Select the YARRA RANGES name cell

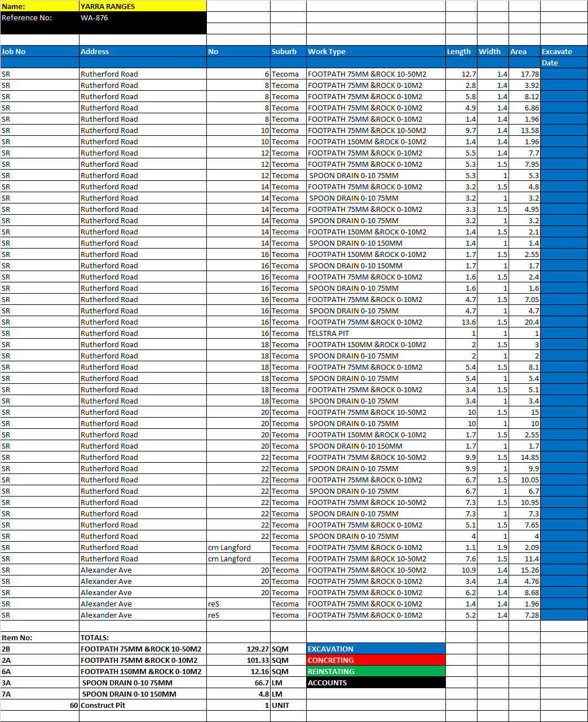pos(143,6)
